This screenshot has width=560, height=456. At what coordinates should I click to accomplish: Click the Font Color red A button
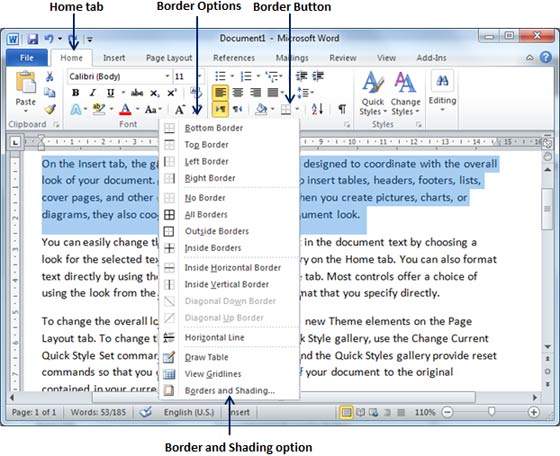coord(125,109)
